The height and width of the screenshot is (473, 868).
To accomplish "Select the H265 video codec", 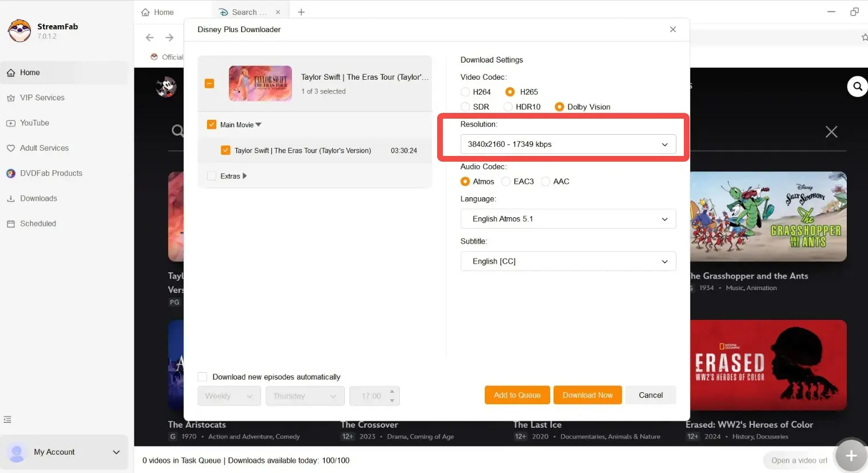I will (510, 92).
